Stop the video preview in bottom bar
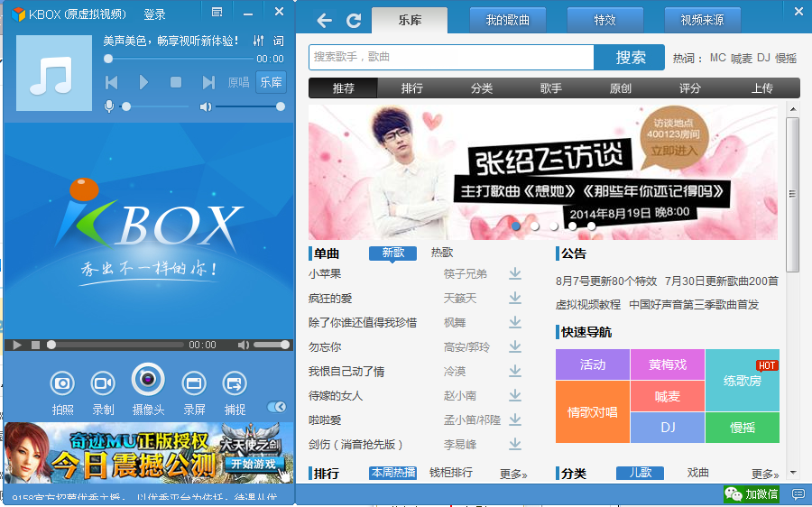The height and width of the screenshot is (507, 812). coord(35,345)
